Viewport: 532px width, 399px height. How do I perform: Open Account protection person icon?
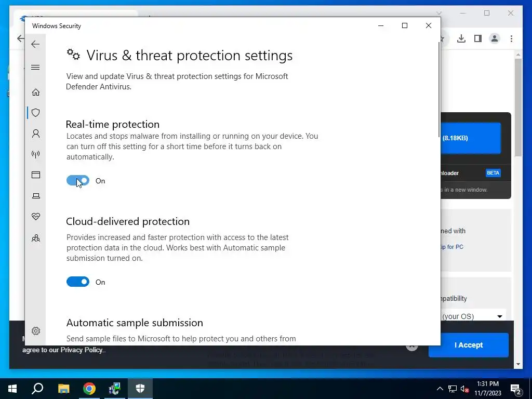click(36, 134)
